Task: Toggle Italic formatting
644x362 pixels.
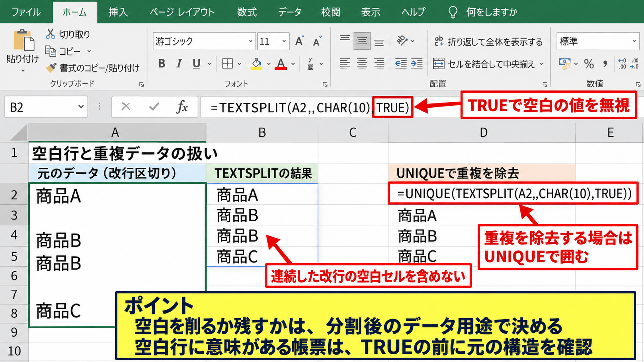Action: [179, 63]
